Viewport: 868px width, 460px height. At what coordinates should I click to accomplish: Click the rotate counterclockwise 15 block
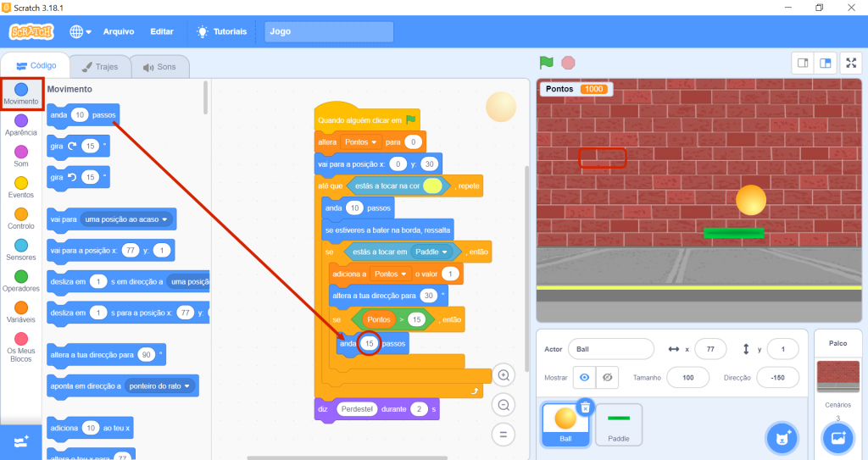point(78,177)
